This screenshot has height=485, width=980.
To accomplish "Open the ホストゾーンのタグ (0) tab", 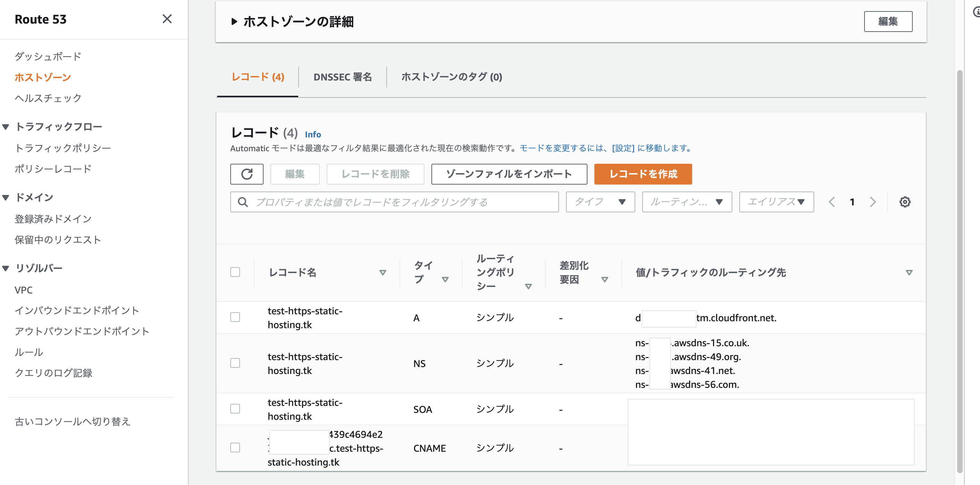I will tap(452, 77).
